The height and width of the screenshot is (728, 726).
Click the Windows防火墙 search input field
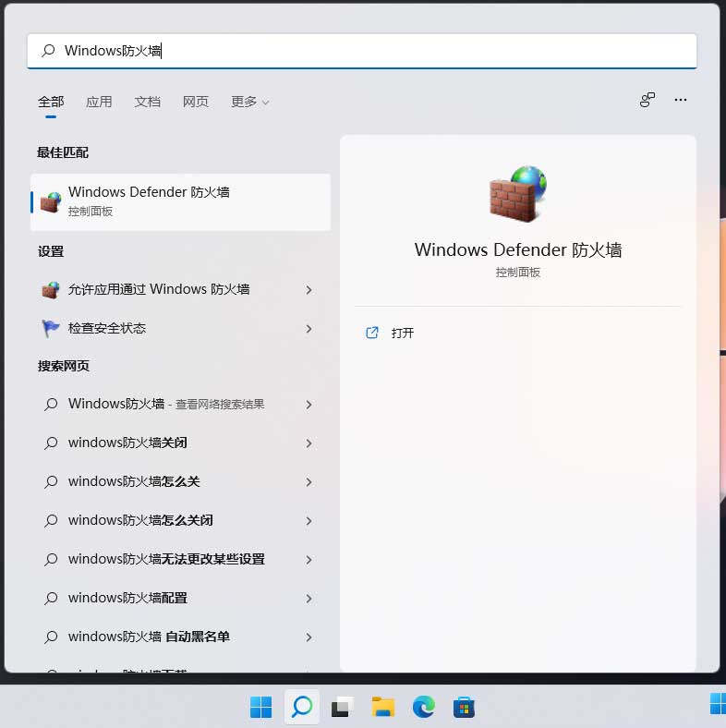[362, 51]
